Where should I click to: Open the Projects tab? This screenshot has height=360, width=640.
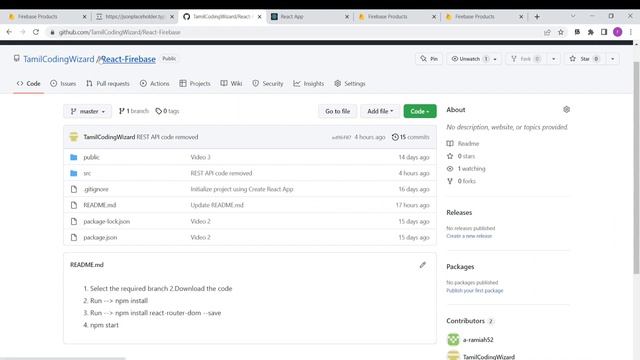point(195,83)
